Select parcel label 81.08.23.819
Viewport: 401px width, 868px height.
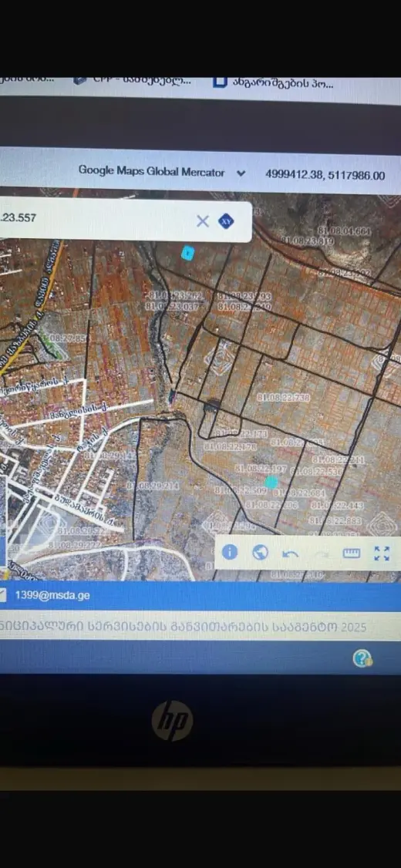pos(308,241)
